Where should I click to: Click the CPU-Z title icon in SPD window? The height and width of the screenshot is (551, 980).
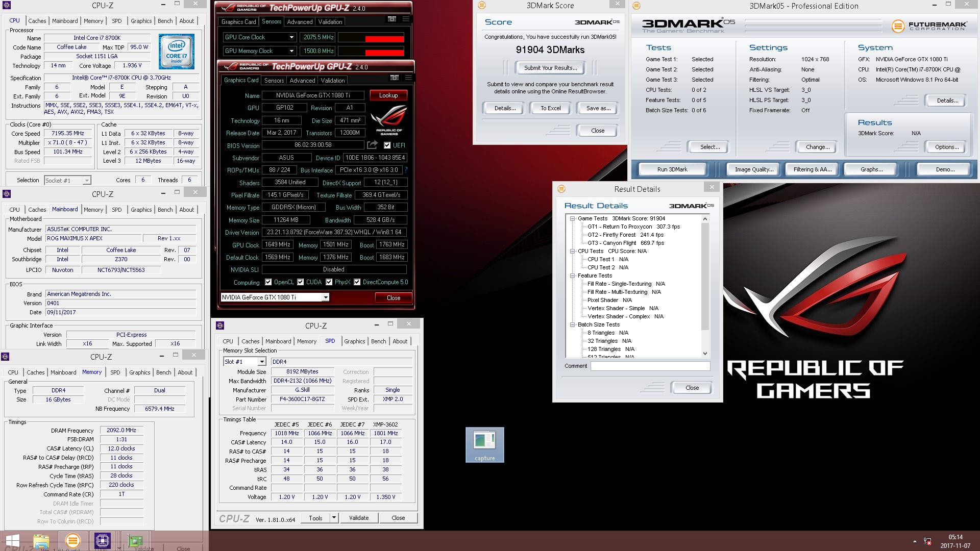point(220,325)
